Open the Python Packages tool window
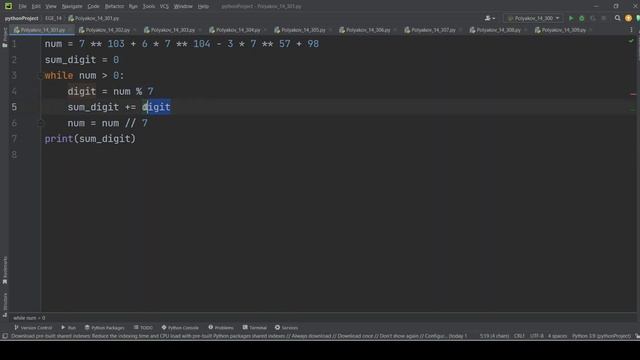Viewport: 640px width, 360px height. [x=104, y=327]
